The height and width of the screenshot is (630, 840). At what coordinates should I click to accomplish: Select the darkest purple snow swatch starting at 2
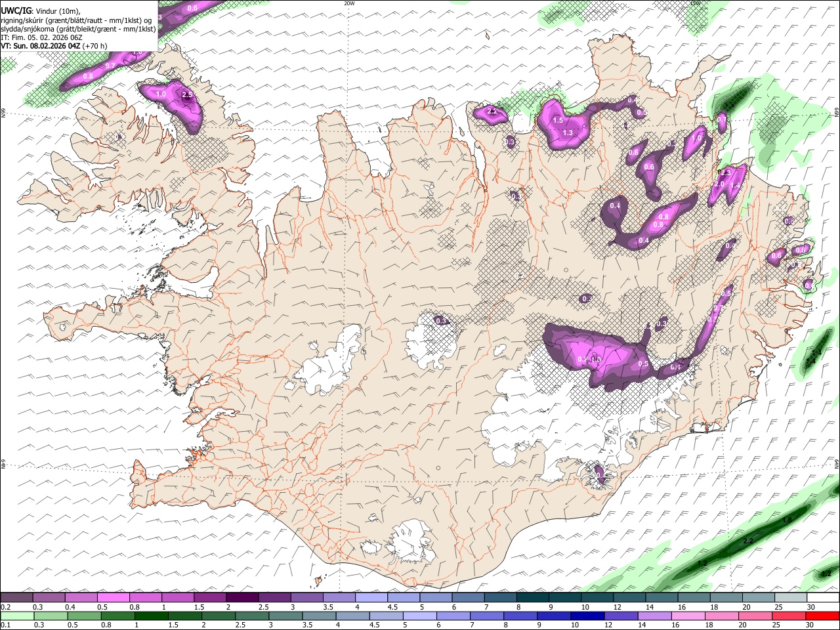click(242, 597)
